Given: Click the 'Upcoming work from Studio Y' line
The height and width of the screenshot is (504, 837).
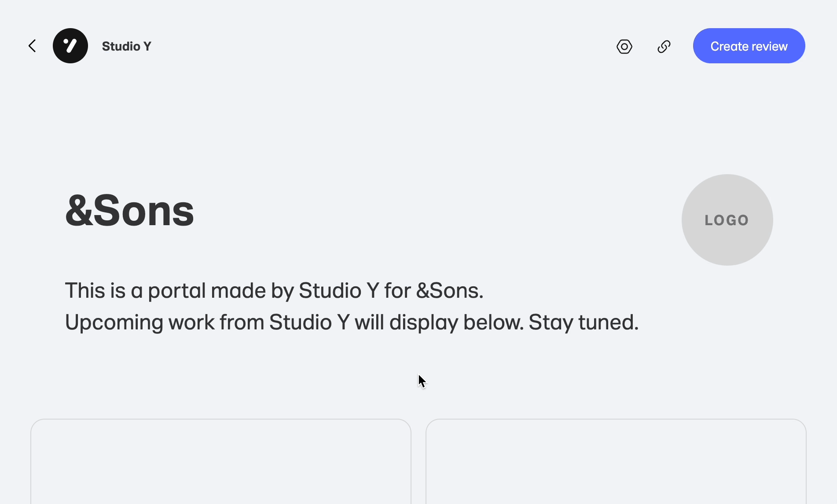Looking at the screenshot, I should point(352,322).
